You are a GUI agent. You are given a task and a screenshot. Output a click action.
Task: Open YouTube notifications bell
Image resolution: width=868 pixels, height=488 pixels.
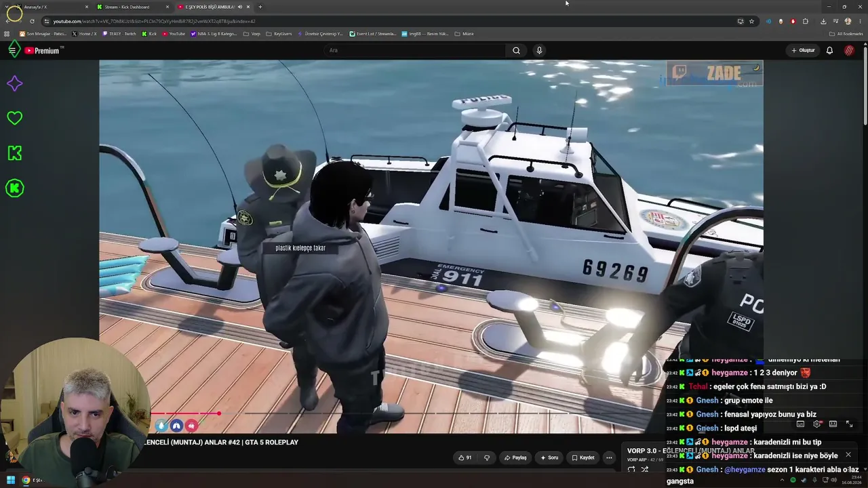click(x=829, y=50)
